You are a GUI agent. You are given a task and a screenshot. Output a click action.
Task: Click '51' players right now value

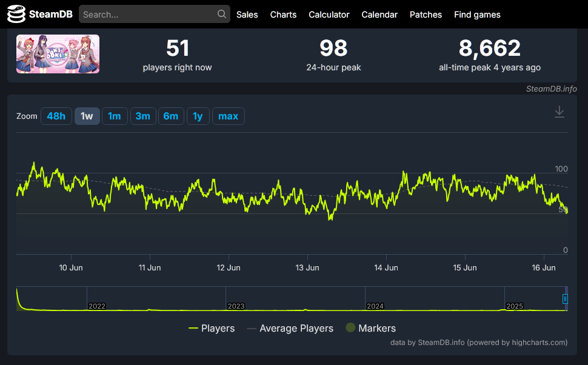coord(178,49)
